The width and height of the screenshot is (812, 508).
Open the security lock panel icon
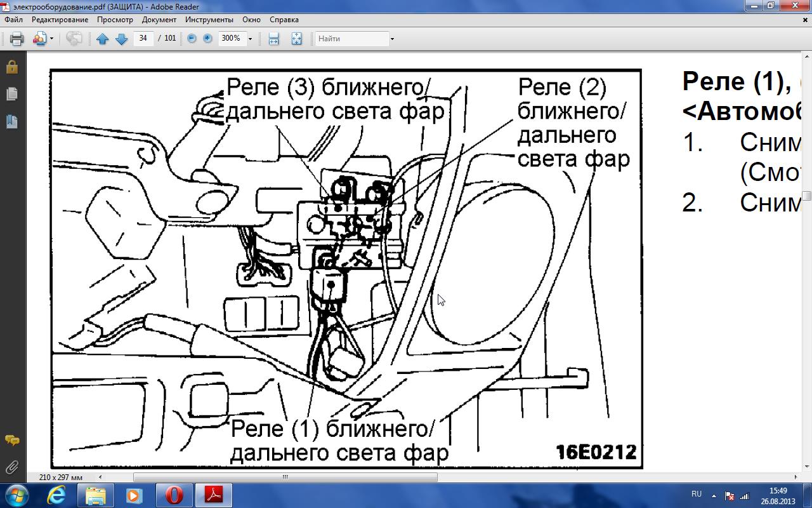[12, 67]
